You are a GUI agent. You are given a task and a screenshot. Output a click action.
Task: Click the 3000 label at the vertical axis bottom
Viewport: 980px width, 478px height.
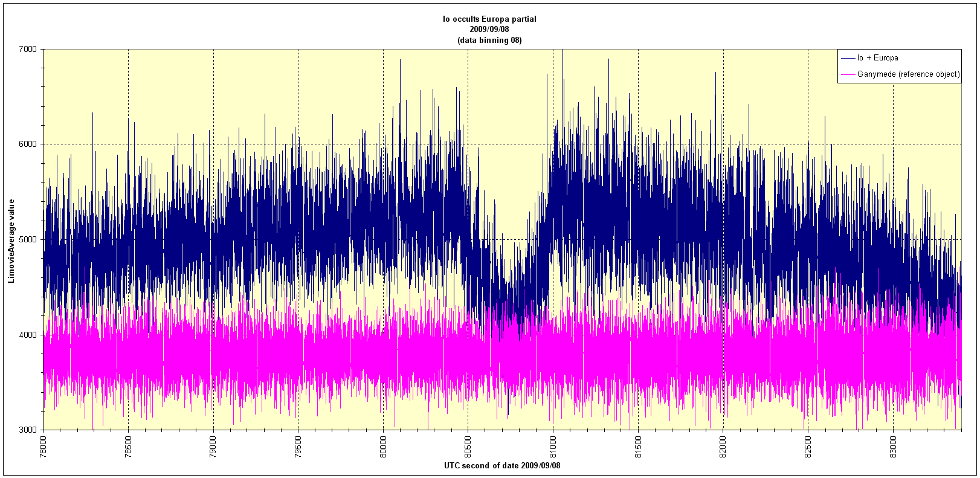29,430
